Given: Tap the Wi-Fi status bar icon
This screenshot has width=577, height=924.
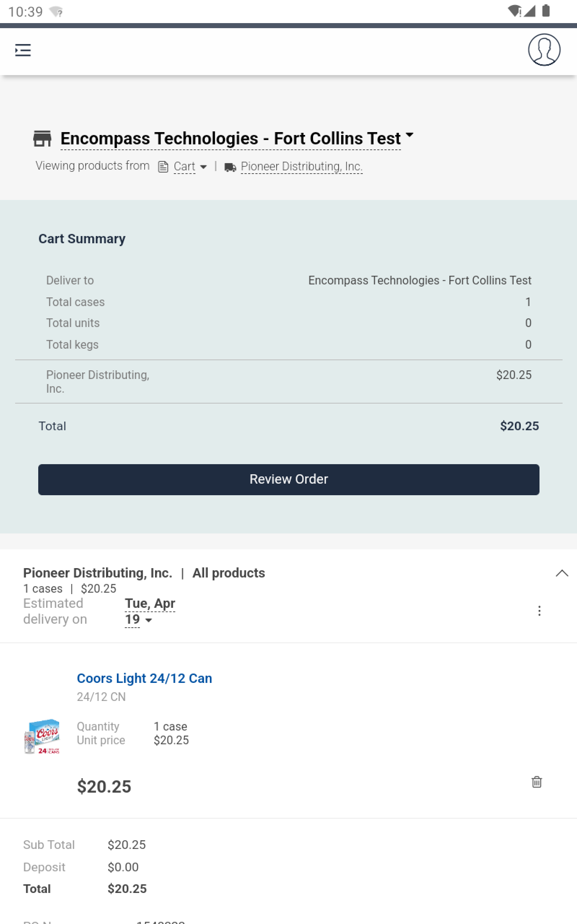Looking at the screenshot, I should click(x=514, y=11).
